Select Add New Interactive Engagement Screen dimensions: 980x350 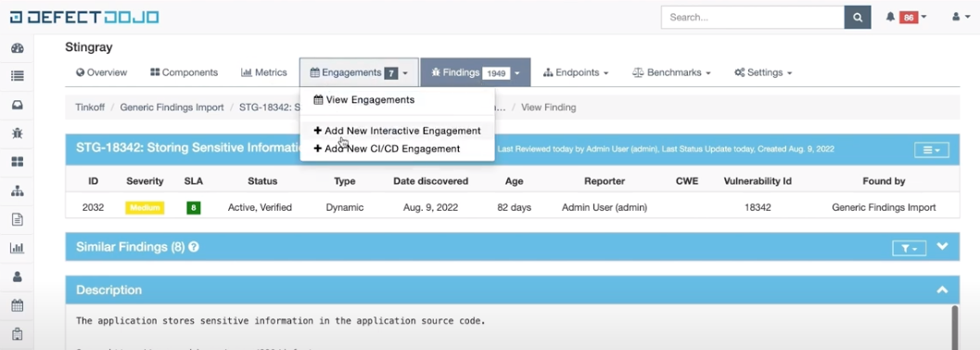coord(398,131)
